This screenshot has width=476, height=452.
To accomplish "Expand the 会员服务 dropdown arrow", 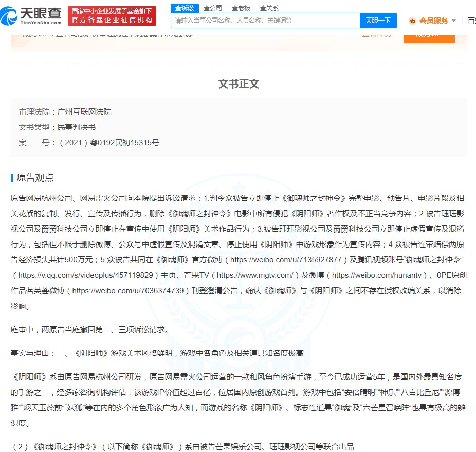I will coord(454,21).
